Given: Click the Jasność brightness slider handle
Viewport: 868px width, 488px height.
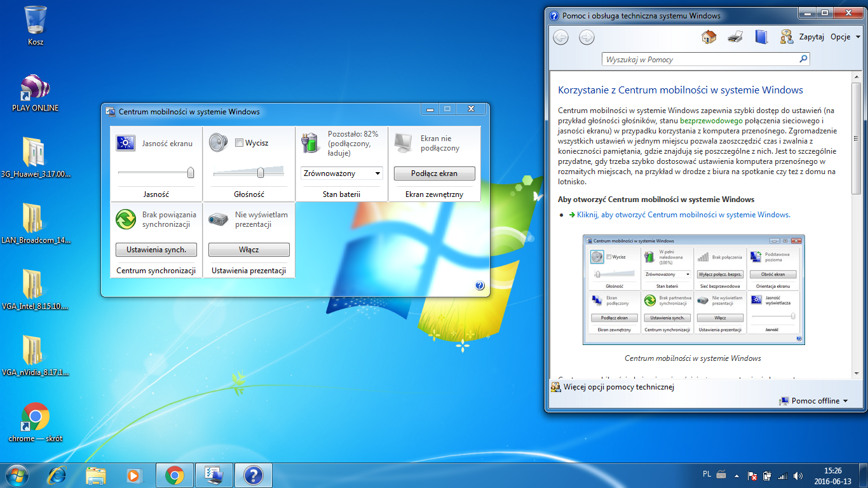Looking at the screenshot, I should (x=190, y=172).
